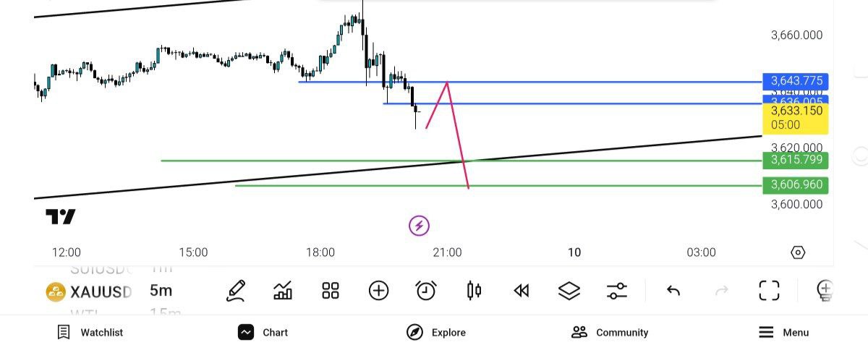Open the 5m timeframe selector

click(161, 291)
